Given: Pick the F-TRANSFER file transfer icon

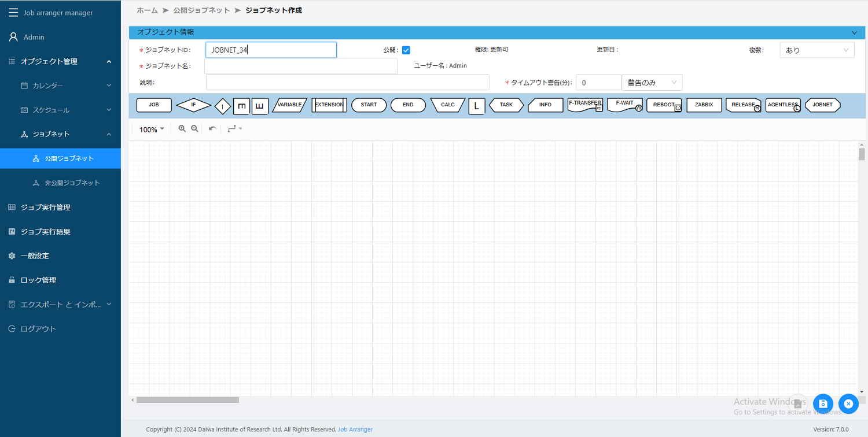Looking at the screenshot, I should click(584, 105).
